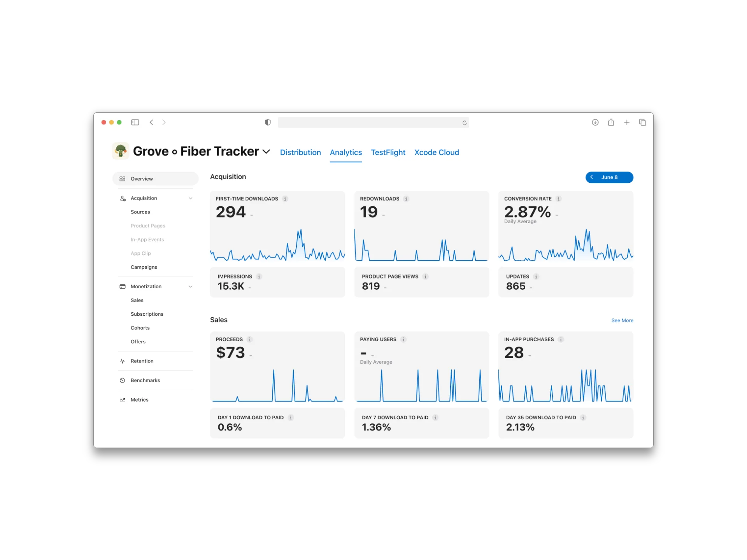Click the previous-date chevron in June 8 button
Image resolution: width=747 pixels, height=560 pixels.
(x=592, y=177)
